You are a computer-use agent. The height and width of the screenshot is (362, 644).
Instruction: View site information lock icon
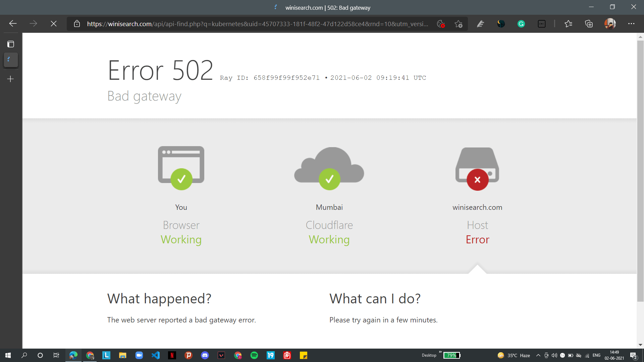[77, 24]
